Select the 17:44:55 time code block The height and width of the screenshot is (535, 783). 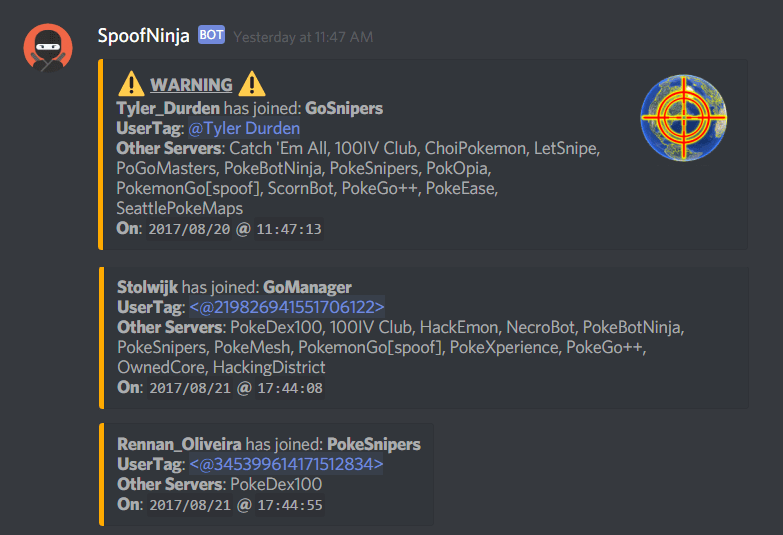coord(290,505)
